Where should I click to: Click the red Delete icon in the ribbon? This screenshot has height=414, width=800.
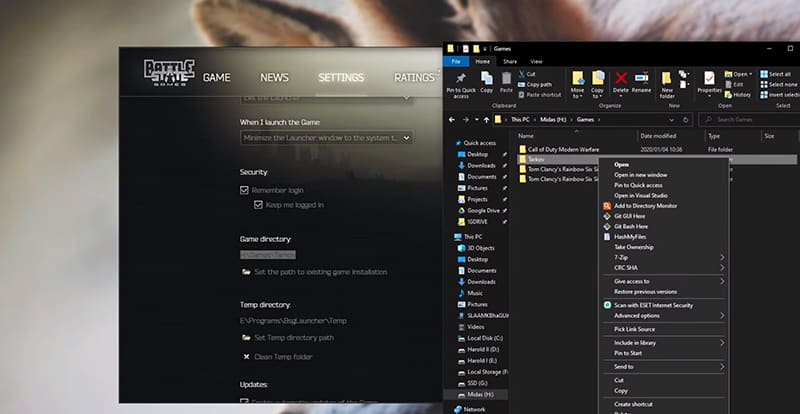[x=621, y=78]
